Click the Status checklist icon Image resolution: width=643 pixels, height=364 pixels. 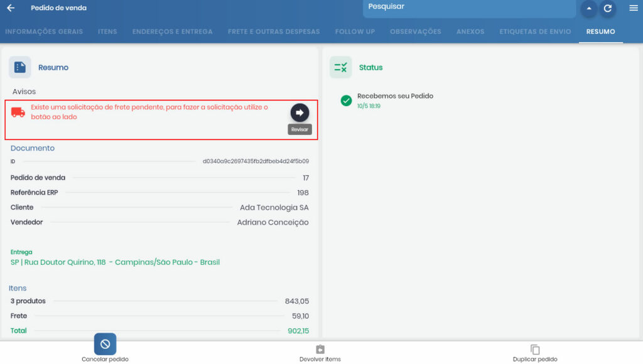(340, 67)
